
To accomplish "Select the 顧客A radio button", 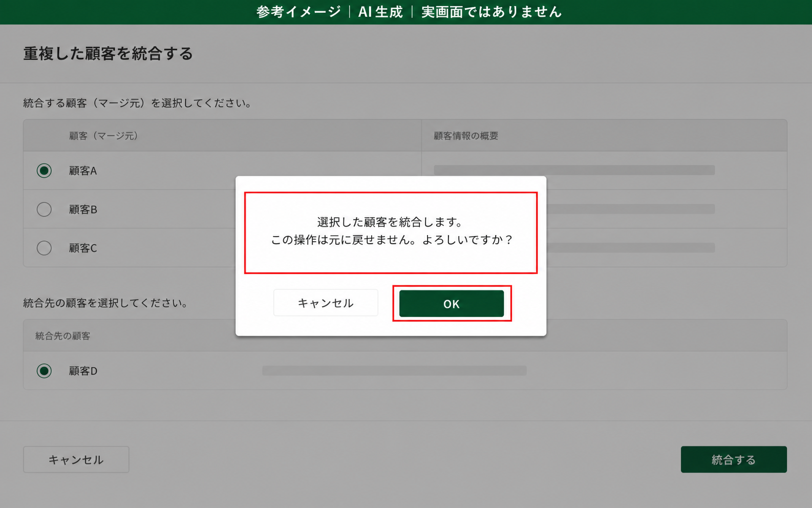I will (44, 171).
